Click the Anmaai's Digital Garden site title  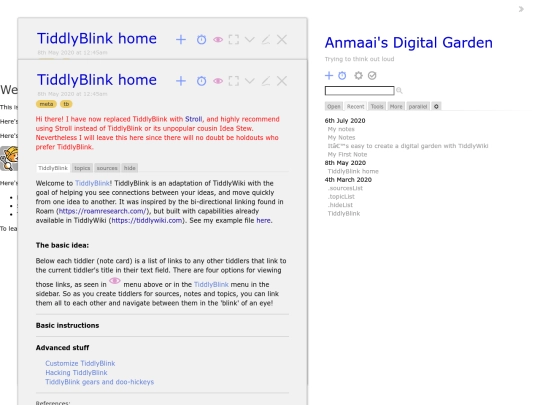coord(408,43)
